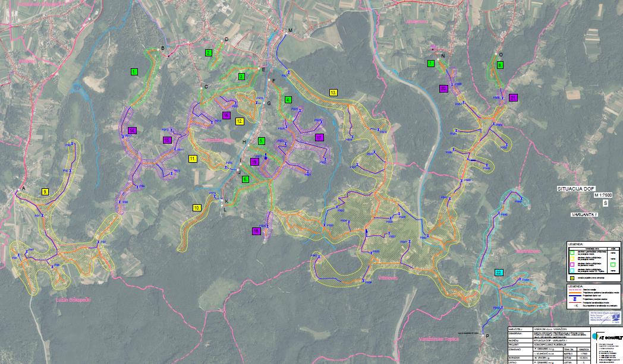Image resolution: width=623 pixels, height=364 pixels.
Task: Select purple zone marker 14
Action: click(x=133, y=131)
